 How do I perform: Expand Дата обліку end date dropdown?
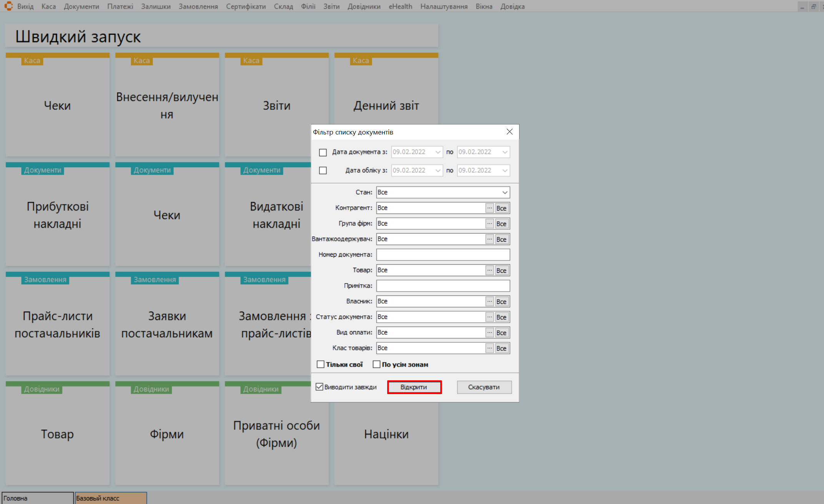pos(504,170)
